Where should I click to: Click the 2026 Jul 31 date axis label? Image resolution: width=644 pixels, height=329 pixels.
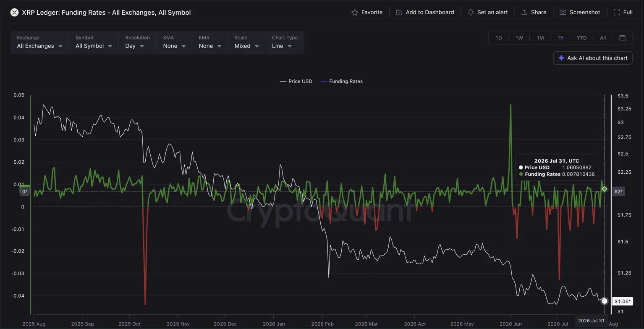click(591, 321)
